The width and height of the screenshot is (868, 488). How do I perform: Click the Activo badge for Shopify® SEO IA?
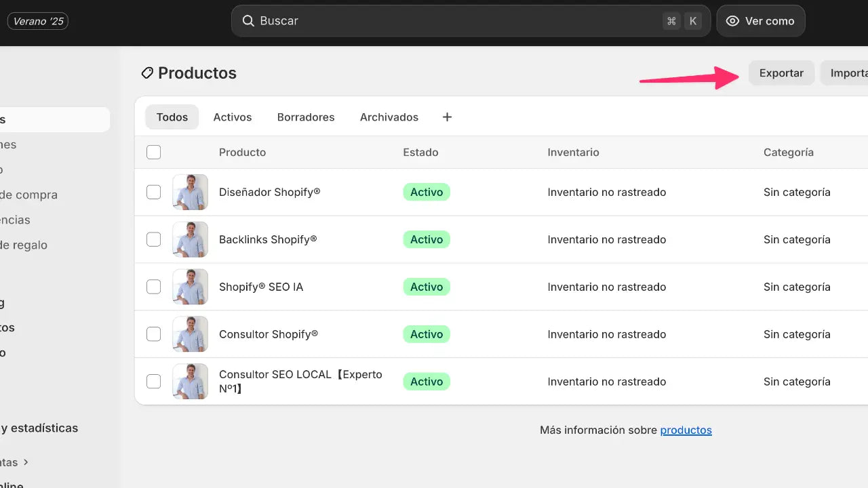pos(426,287)
